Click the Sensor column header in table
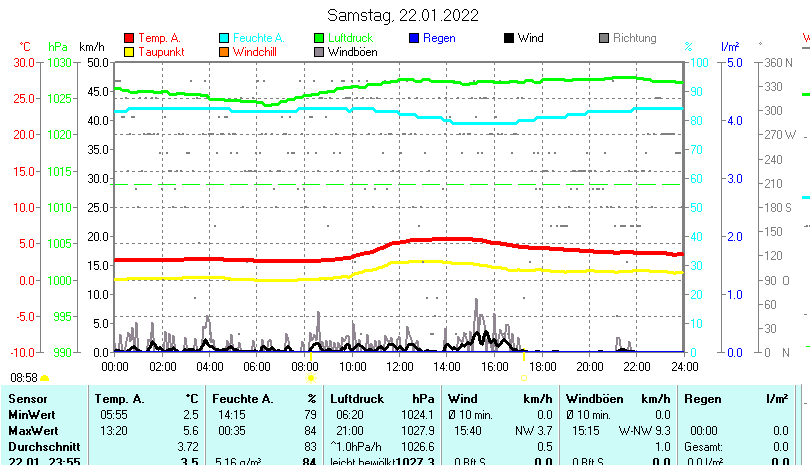Screen dimensions: 810x465 tap(28, 399)
